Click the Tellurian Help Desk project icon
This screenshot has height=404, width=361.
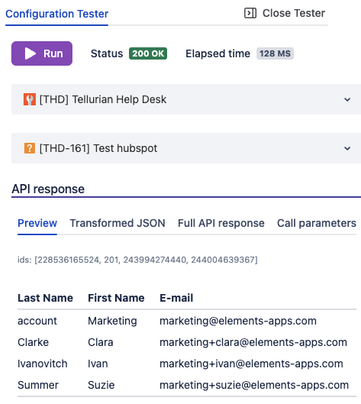[29, 99]
